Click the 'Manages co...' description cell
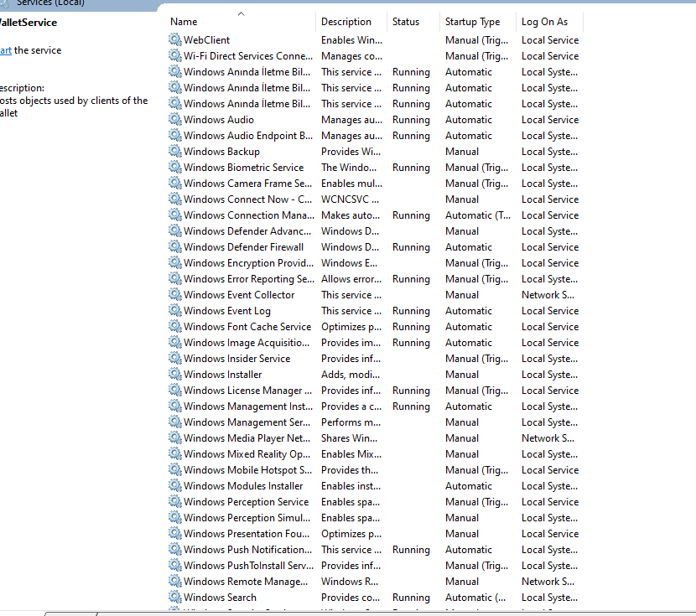Screen dimensions: 696x616 pos(351,56)
